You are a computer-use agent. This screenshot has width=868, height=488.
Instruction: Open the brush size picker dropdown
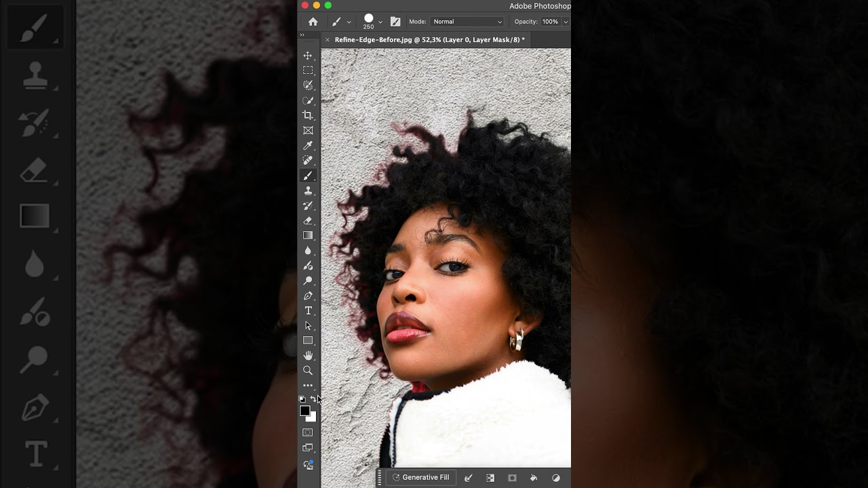click(380, 21)
